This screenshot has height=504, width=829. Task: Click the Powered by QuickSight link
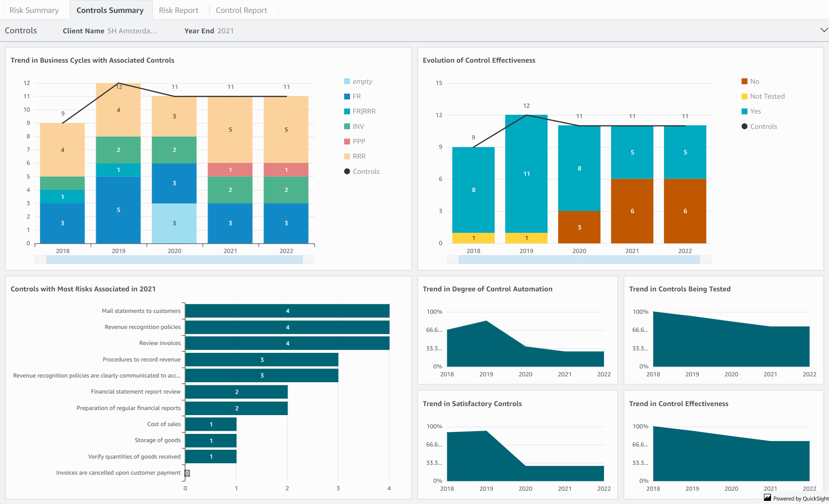coord(800,499)
